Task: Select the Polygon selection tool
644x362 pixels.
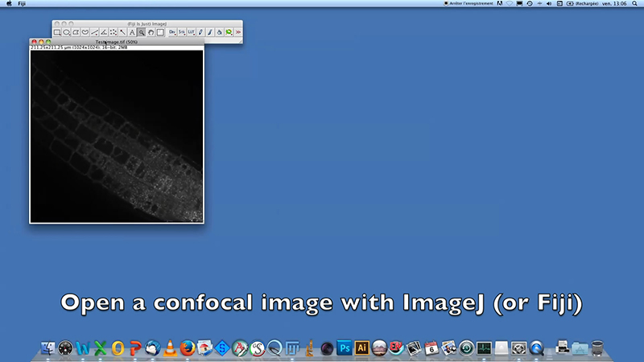Action: [x=76, y=32]
